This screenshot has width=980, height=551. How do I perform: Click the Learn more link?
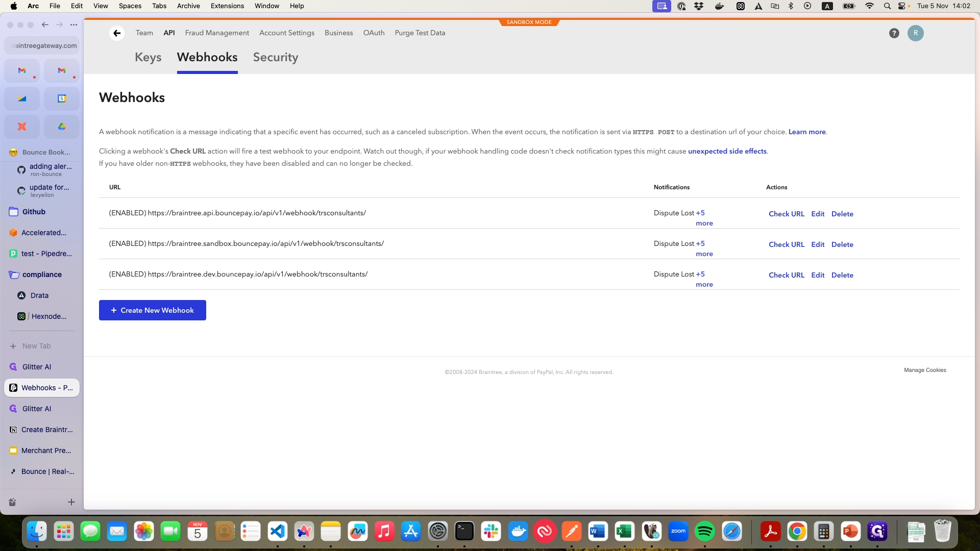pos(807,132)
